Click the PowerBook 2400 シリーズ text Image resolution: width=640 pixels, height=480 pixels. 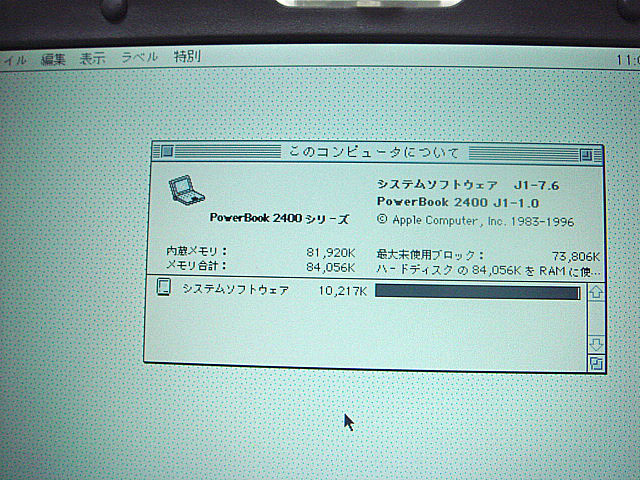[x=279, y=218]
